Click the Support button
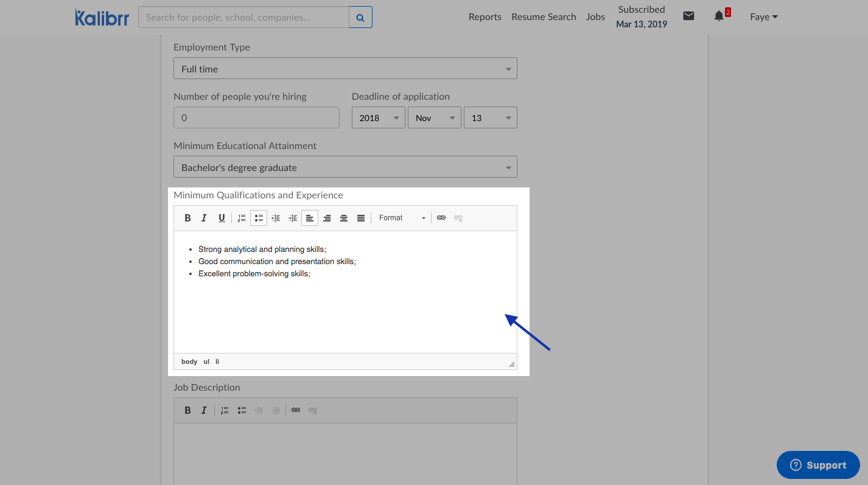868x485 pixels. pos(818,465)
